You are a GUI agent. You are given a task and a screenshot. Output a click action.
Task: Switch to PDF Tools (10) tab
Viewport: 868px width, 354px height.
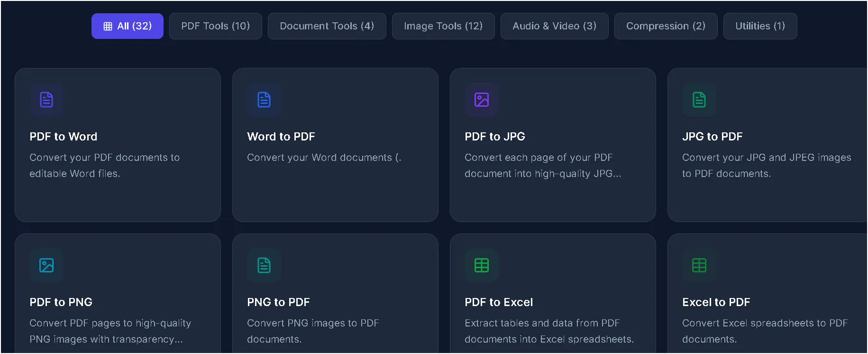[x=216, y=26]
